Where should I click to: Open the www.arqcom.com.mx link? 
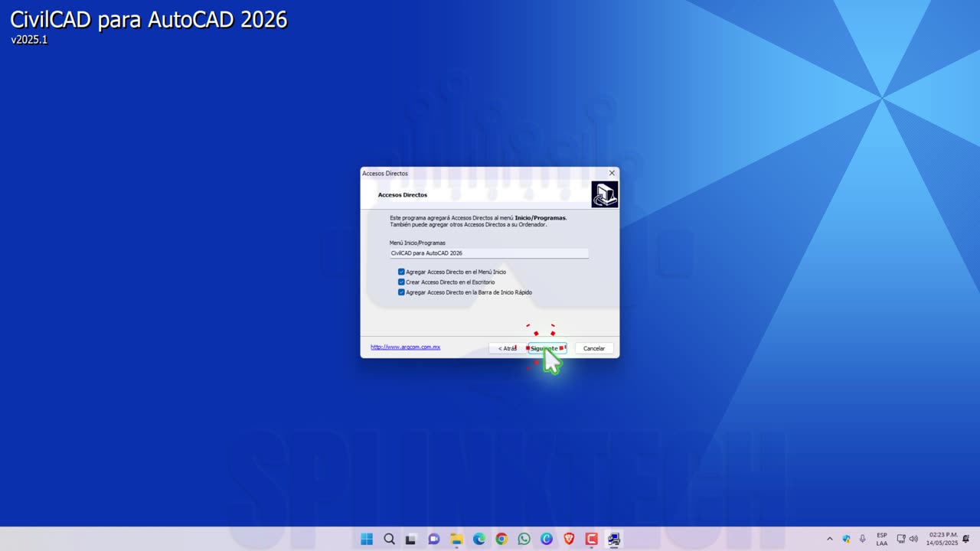click(x=406, y=347)
